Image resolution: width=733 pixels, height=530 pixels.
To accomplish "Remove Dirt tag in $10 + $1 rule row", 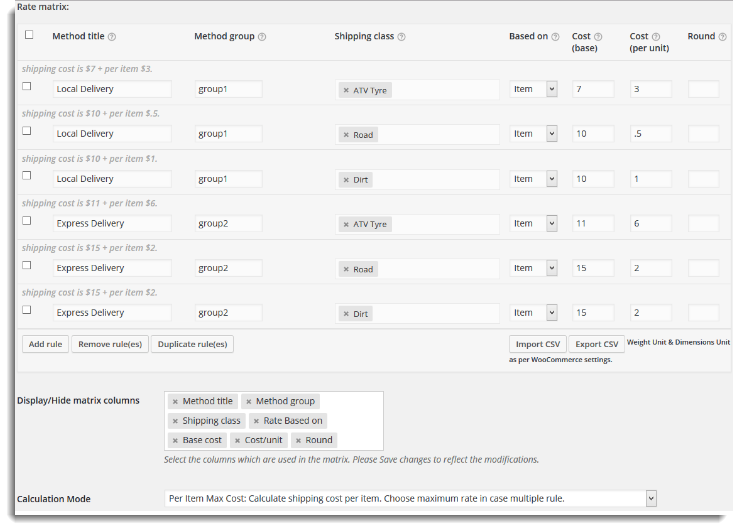I will tap(346, 180).
